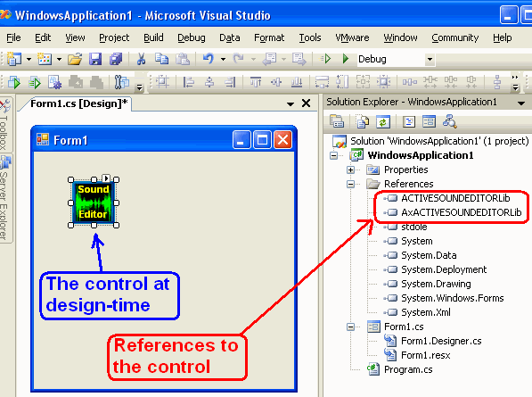Open the Build menu
This screenshot has width=532, height=397.
(153, 37)
